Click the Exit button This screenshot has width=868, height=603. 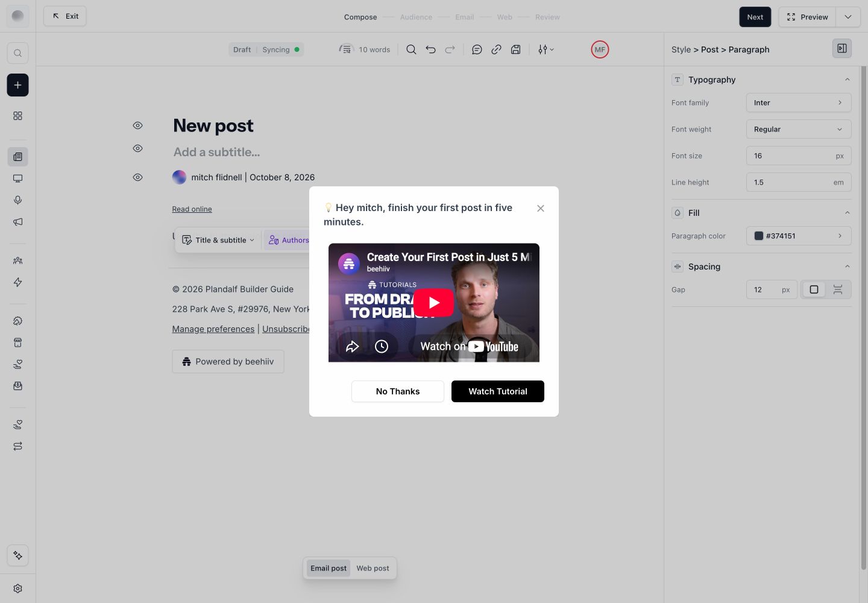click(65, 16)
